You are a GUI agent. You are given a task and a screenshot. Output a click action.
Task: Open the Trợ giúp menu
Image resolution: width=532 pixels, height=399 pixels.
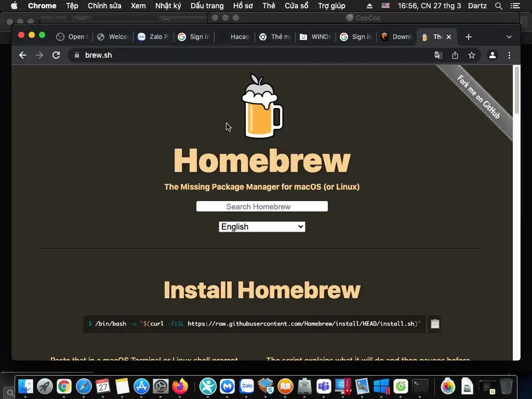pyautogui.click(x=331, y=6)
